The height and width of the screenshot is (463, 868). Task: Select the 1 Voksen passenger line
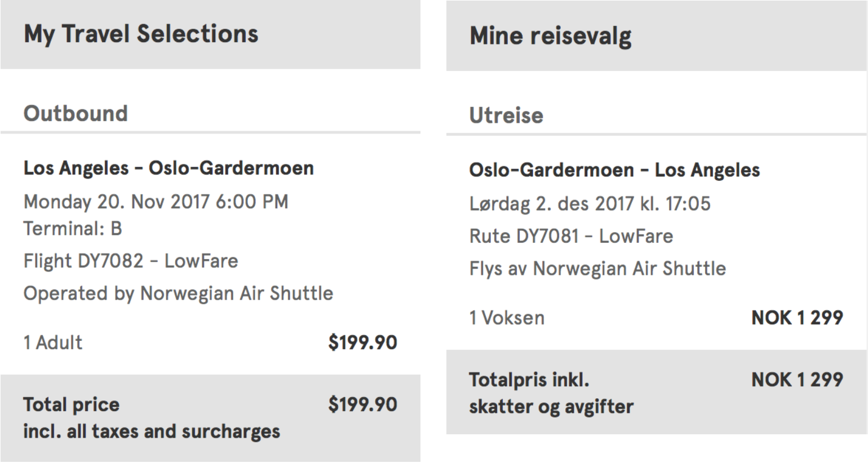[x=507, y=318]
